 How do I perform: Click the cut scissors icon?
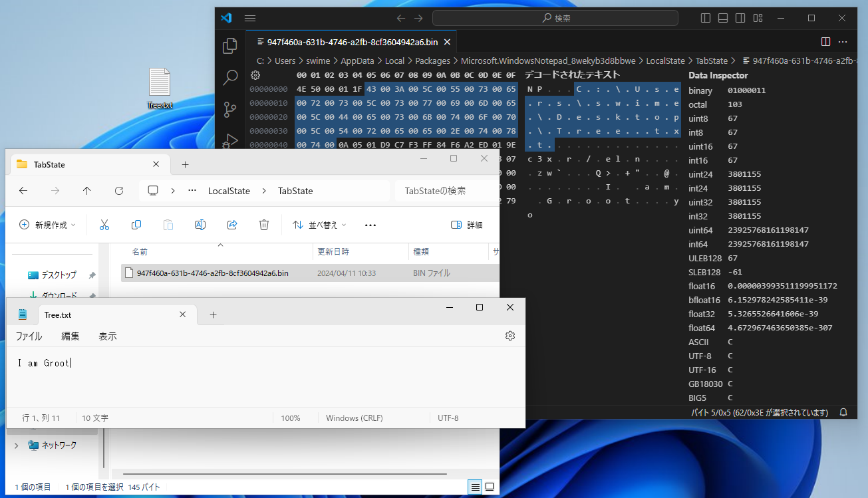click(104, 225)
